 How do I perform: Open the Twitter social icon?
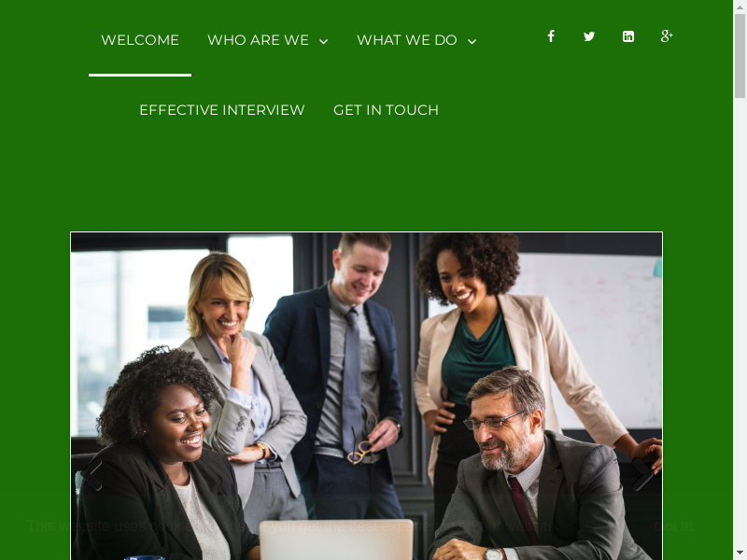(589, 36)
